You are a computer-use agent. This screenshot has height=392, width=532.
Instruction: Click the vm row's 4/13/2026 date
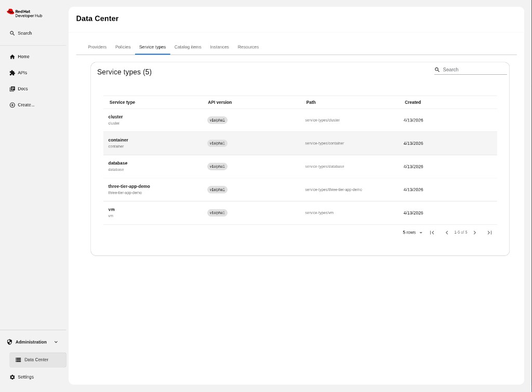pyautogui.click(x=413, y=213)
